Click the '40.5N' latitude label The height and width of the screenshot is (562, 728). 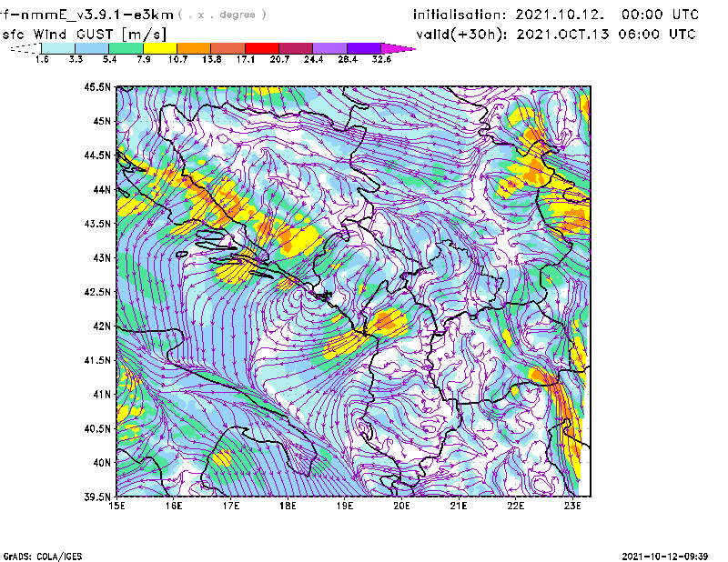tap(97, 428)
